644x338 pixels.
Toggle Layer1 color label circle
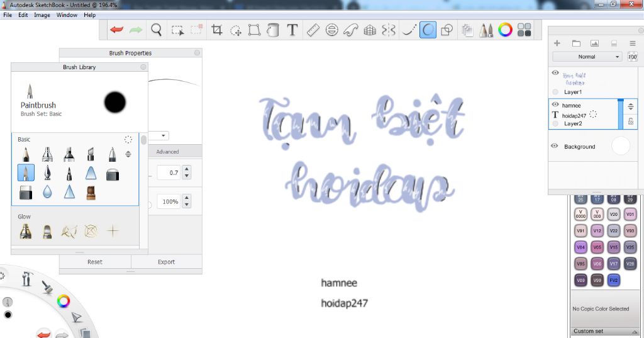(555, 92)
